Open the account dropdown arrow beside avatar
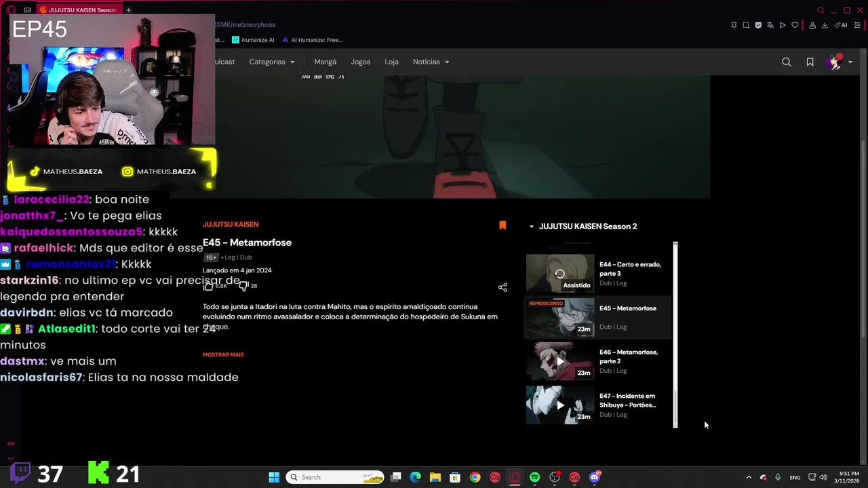Image resolution: width=868 pixels, height=488 pixels. pyautogui.click(x=850, y=62)
